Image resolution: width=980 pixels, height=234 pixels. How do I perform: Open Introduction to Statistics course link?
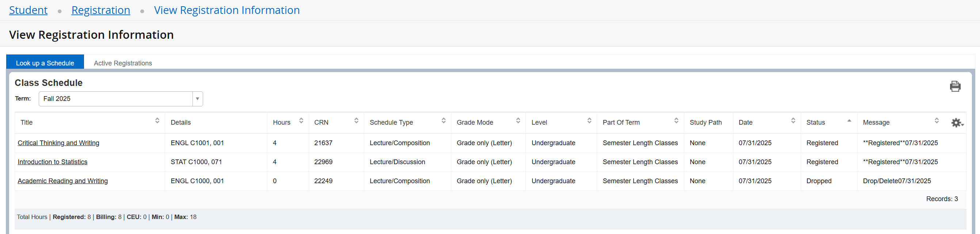point(53,162)
